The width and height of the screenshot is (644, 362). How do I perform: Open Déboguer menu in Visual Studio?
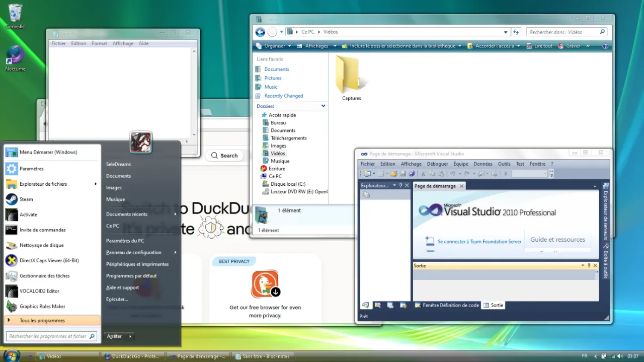437,164
